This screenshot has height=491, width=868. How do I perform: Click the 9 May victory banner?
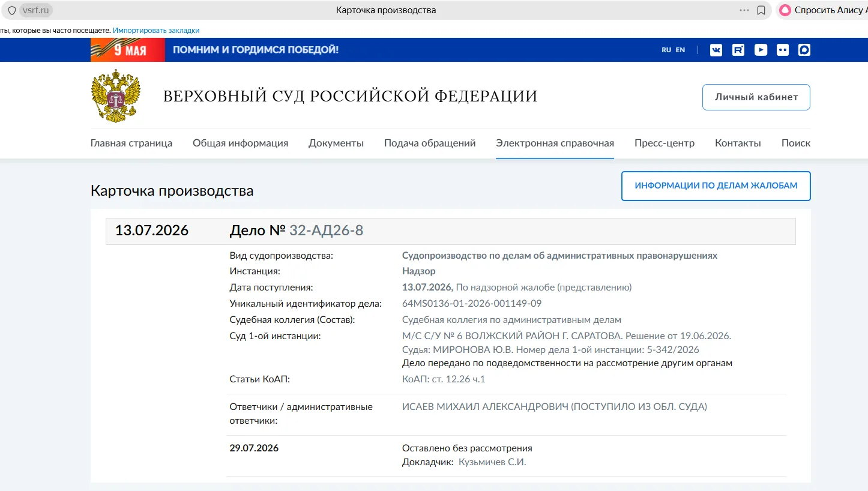(x=127, y=50)
